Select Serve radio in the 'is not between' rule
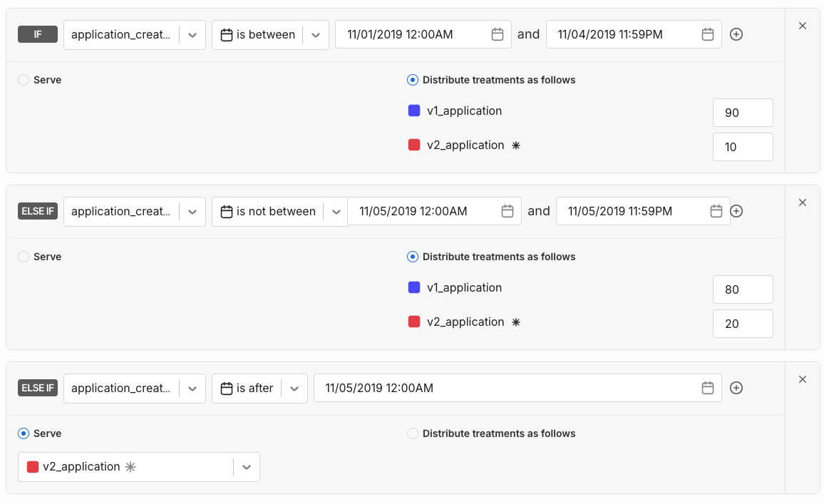This screenshot has height=504, width=824. click(x=24, y=257)
